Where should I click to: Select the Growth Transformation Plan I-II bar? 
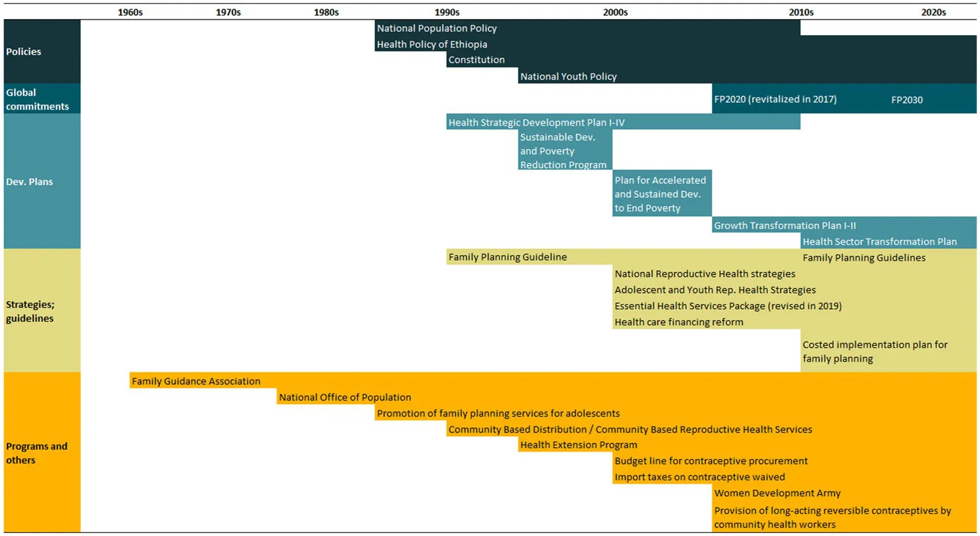pos(785,225)
